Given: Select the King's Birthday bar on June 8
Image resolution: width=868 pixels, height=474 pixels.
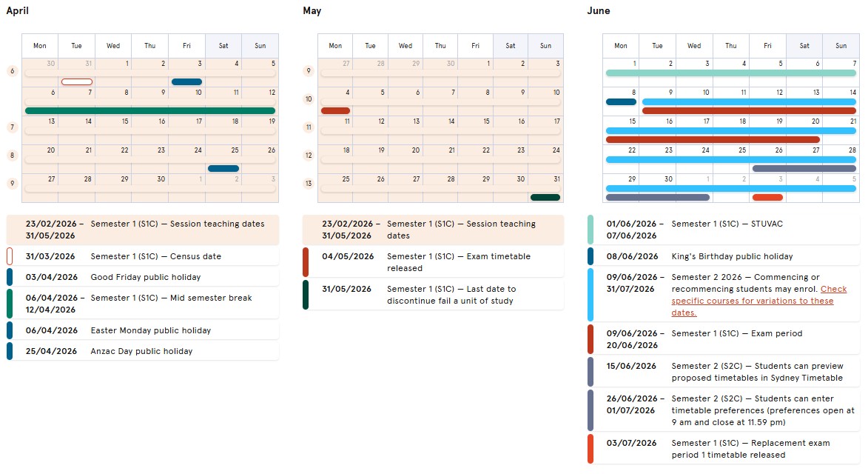Looking at the screenshot, I should tap(621, 101).
